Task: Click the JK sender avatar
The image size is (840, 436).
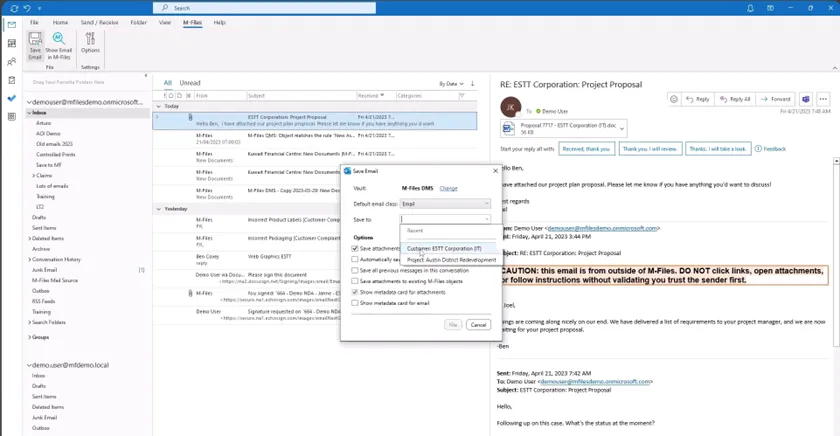Action: (x=511, y=107)
